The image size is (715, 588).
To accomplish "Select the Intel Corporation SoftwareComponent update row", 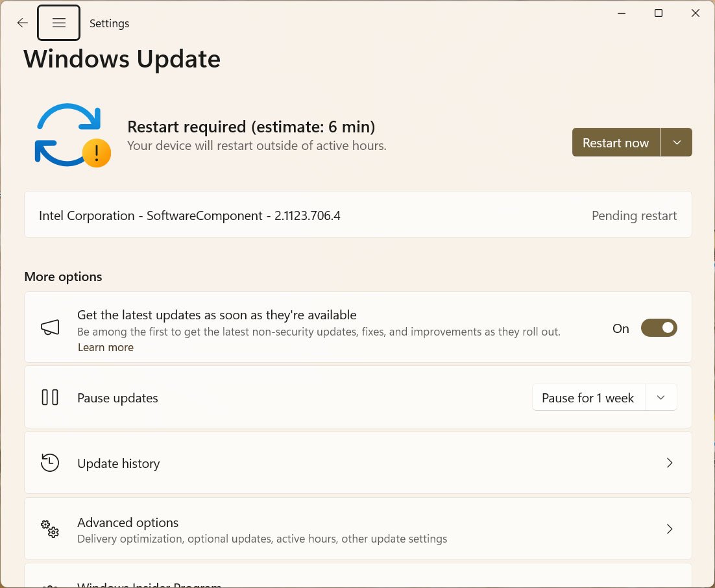I will click(358, 214).
